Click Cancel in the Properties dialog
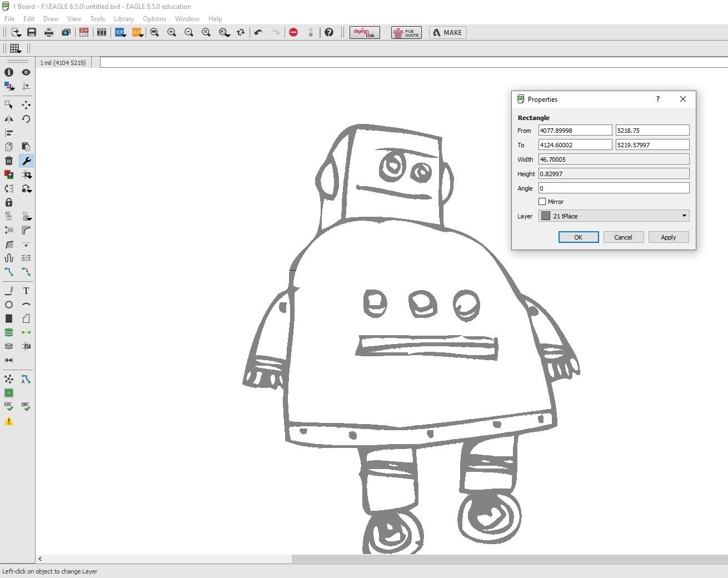Screen dimensions: 728x578 click(x=623, y=237)
